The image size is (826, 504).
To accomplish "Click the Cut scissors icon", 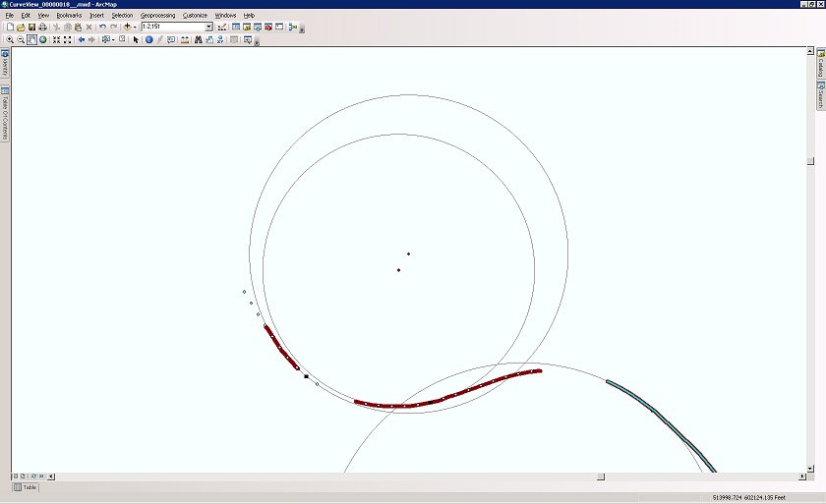I will coord(56,27).
